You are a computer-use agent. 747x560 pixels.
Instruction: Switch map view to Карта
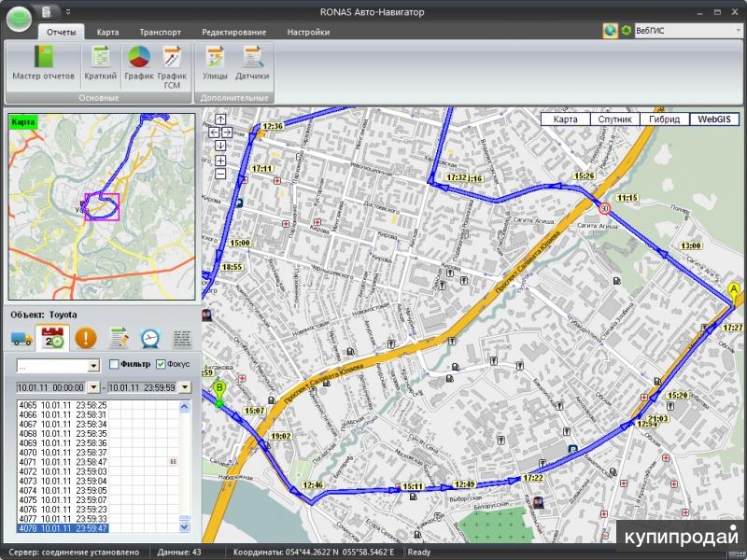coord(566,119)
